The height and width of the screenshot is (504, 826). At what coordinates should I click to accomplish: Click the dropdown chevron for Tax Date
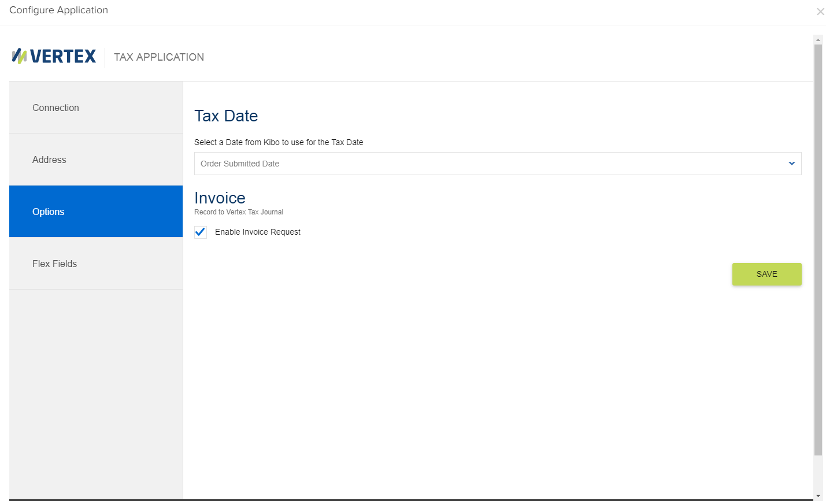pyautogui.click(x=791, y=164)
